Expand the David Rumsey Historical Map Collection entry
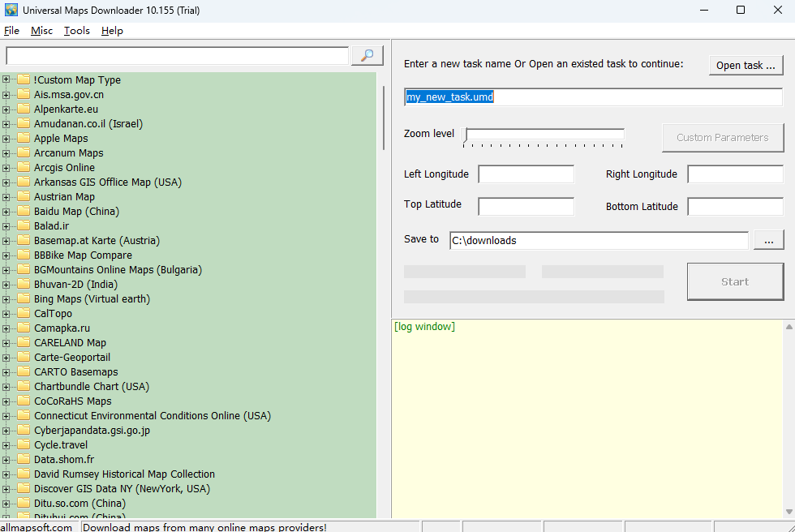Screen dimensions: 795x532 point(6,474)
